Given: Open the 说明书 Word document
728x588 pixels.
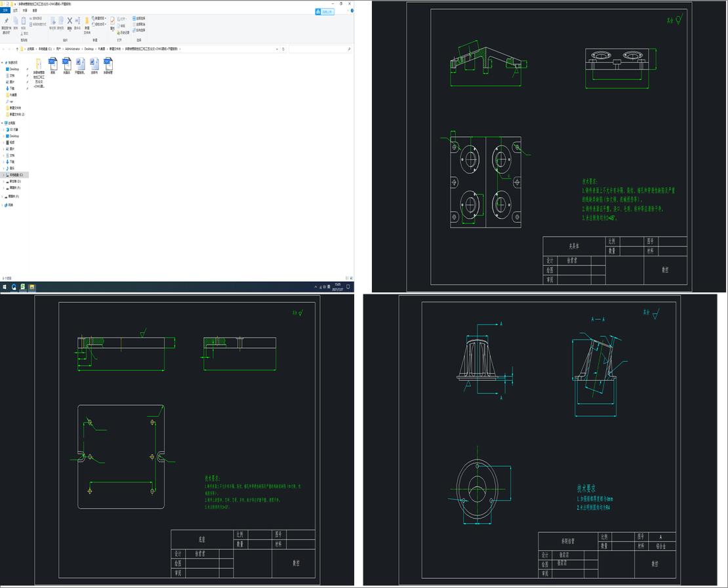Looking at the screenshot, I should coord(94,66).
